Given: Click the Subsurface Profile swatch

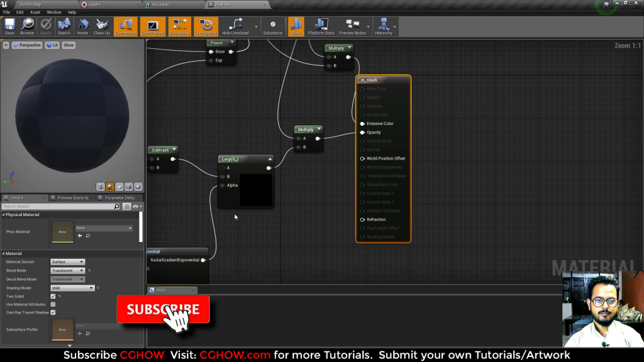Looking at the screenshot, I should click(x=62, y=328).
